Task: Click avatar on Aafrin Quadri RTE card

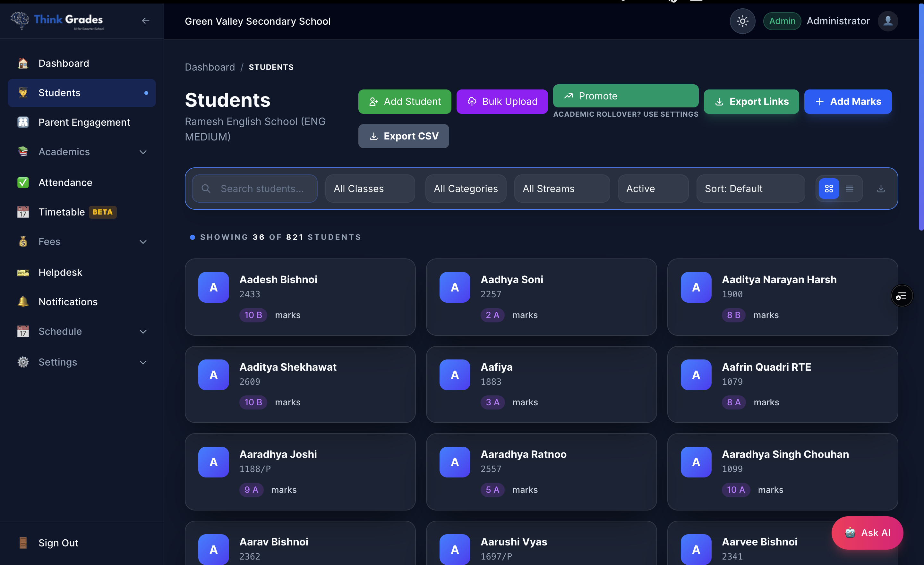Action: point(696,375)
